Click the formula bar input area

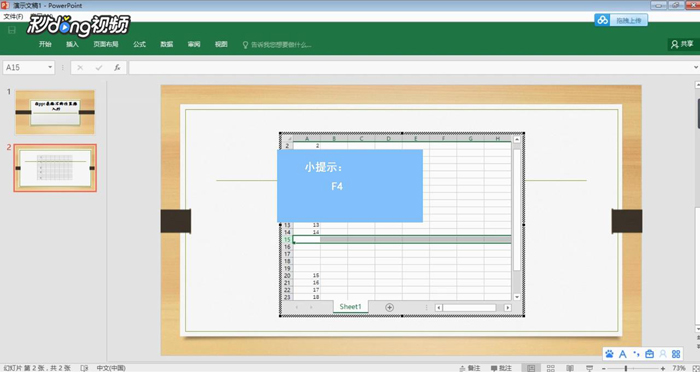410,67
